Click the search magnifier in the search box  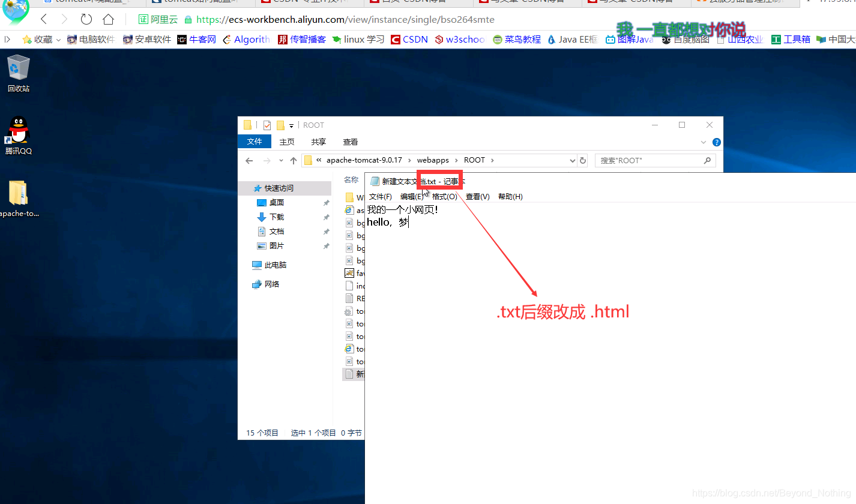[708, 160]
